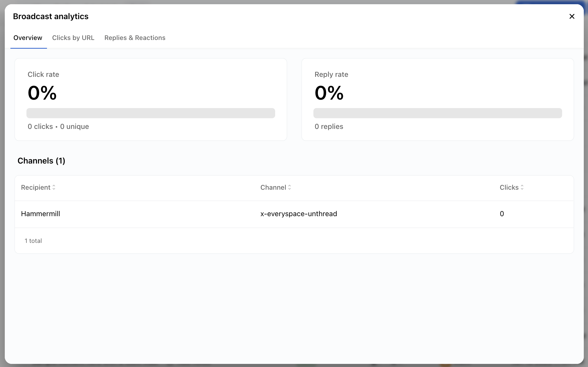
Task: Switch to the Clicks by URL tab
Action: click(73, 38)
